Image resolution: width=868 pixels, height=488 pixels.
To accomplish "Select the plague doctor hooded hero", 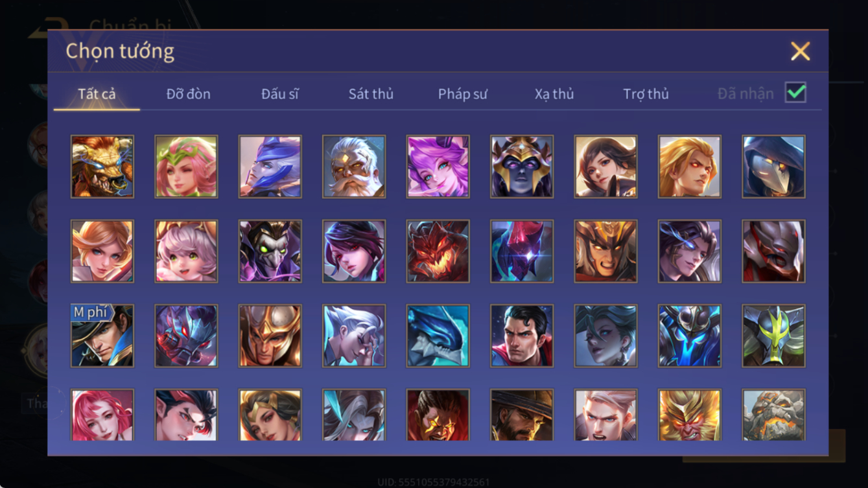I will (x=774, y=167).
